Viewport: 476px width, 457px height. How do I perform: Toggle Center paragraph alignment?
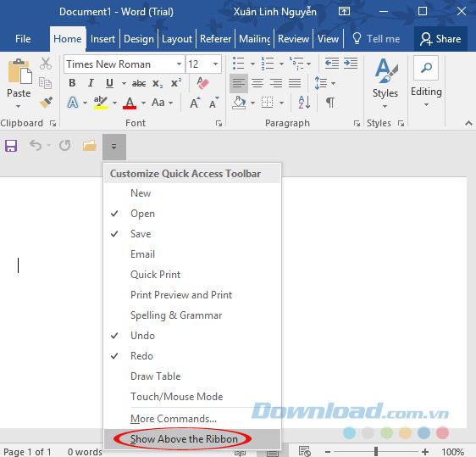pyautogui.click(x=257, y=83)
